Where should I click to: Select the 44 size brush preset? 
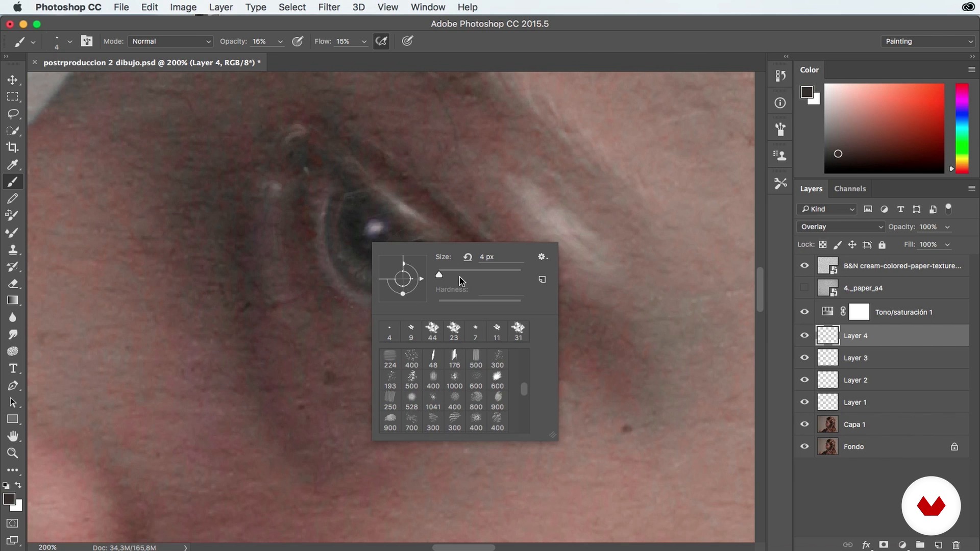click(432, 331)
